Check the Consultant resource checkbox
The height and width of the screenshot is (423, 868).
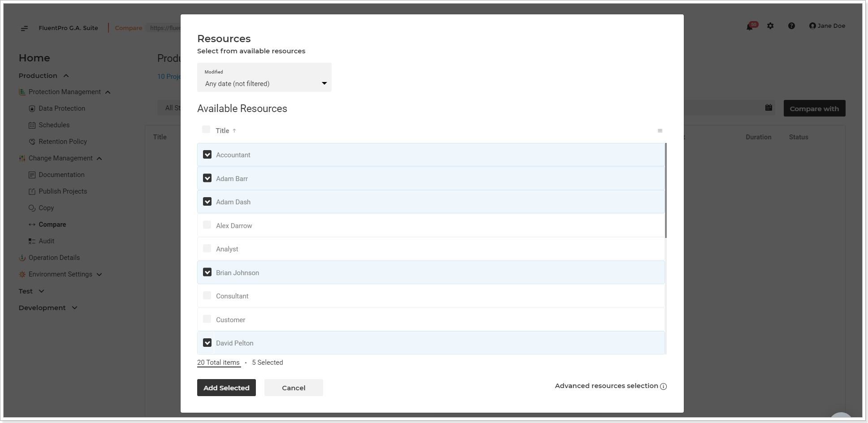pos(207,295)
